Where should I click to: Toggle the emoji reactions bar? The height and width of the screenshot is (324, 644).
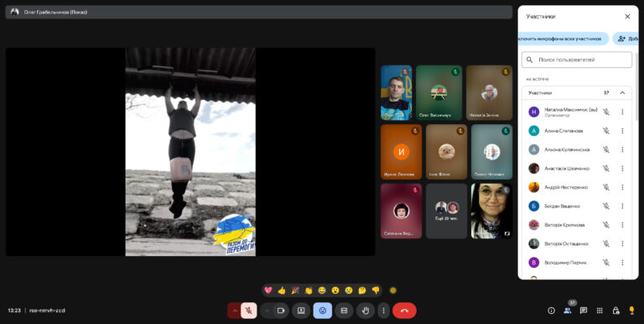point(322,311)
